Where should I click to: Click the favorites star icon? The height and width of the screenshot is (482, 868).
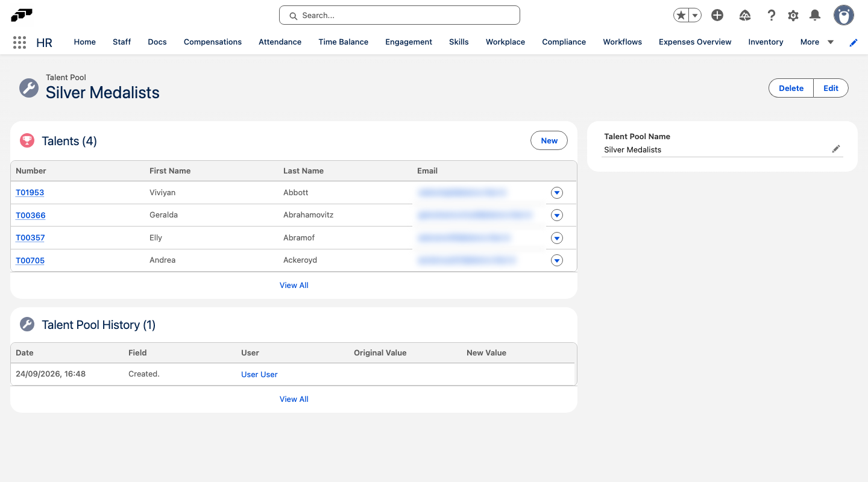[681, 16]
